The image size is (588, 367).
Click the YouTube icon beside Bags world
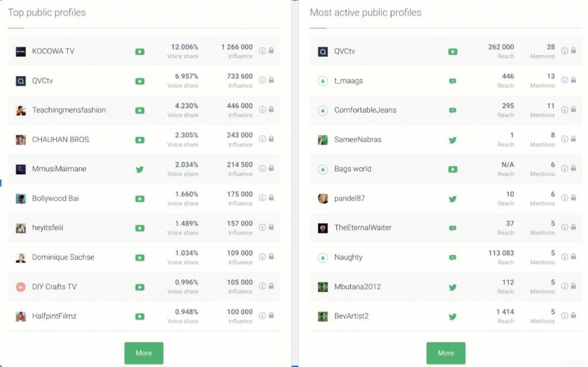tap(452, 169)
